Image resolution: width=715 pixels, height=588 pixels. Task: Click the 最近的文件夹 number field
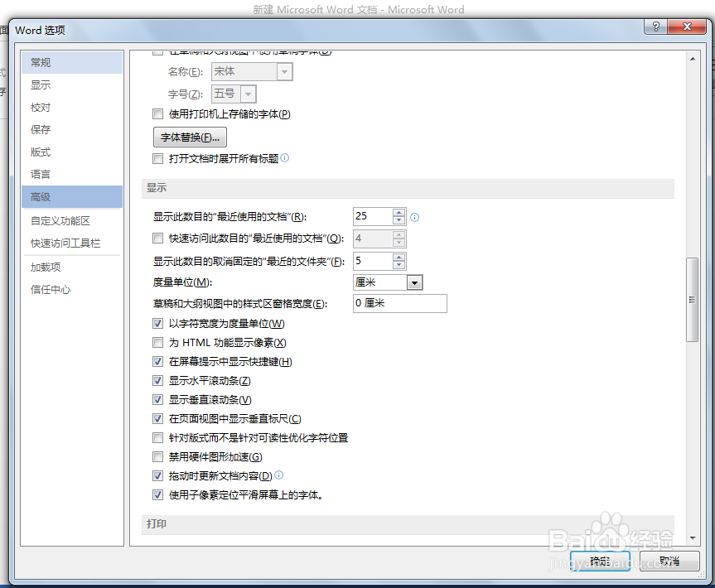pyautogui.click(x=373, y=261)
